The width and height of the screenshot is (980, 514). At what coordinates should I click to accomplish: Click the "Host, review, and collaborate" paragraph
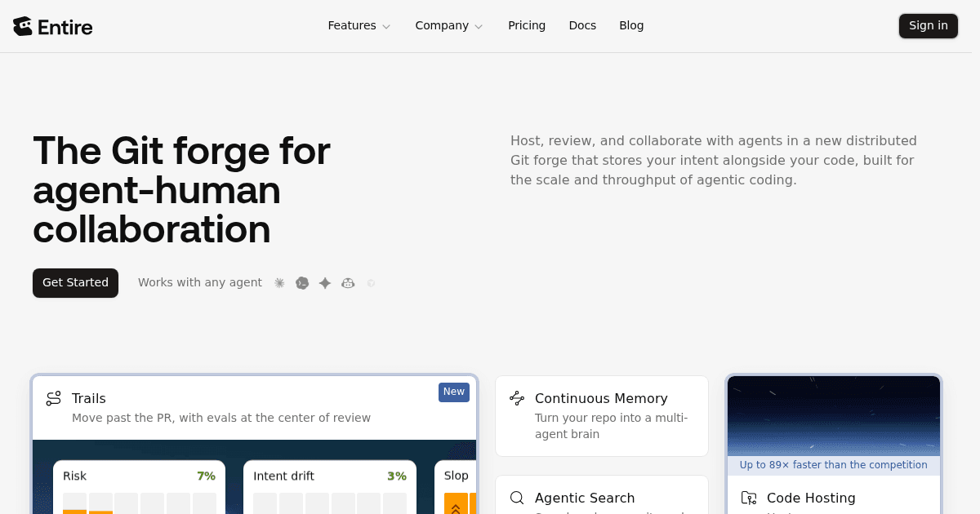pos(714,160)
